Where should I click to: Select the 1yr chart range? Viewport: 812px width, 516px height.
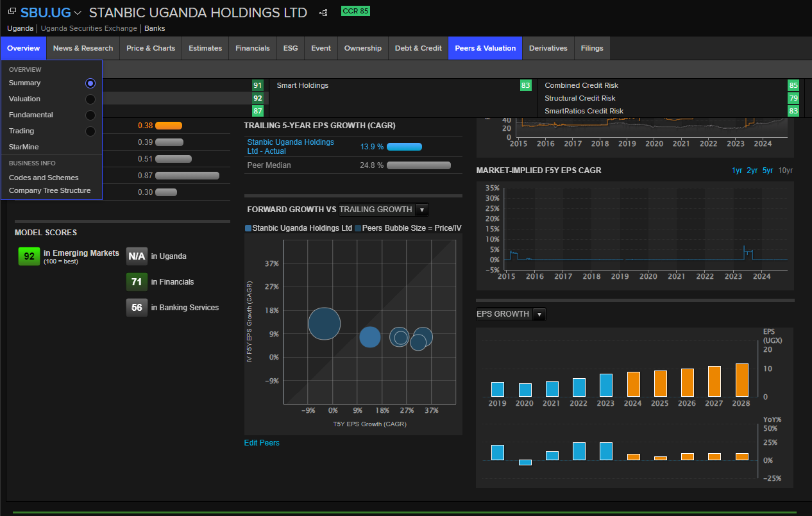737,171
